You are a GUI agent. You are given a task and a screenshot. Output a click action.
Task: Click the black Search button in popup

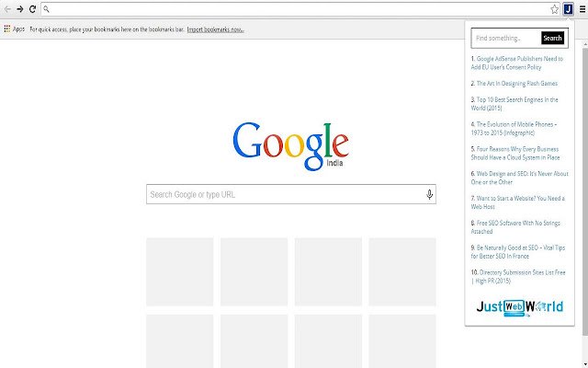coord(552,38)
